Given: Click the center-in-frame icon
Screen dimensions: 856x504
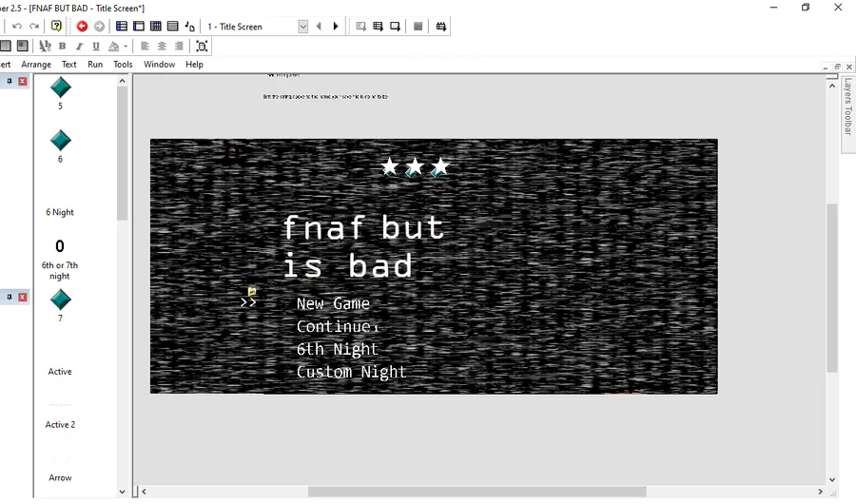Looking at the screenshot, I should [x=202, y=47].
